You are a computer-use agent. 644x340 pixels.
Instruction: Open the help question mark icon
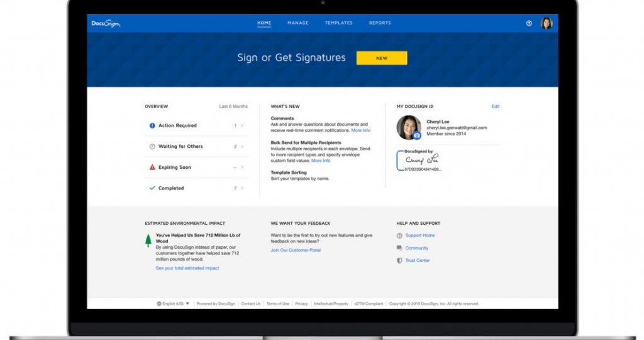[529, 23]
